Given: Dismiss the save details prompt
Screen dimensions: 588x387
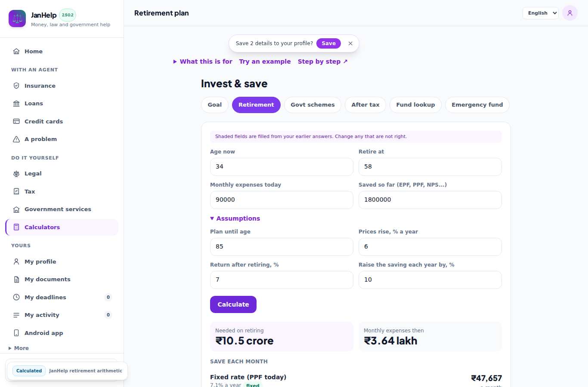Looking at the screenshot, I should pos(350,43).
